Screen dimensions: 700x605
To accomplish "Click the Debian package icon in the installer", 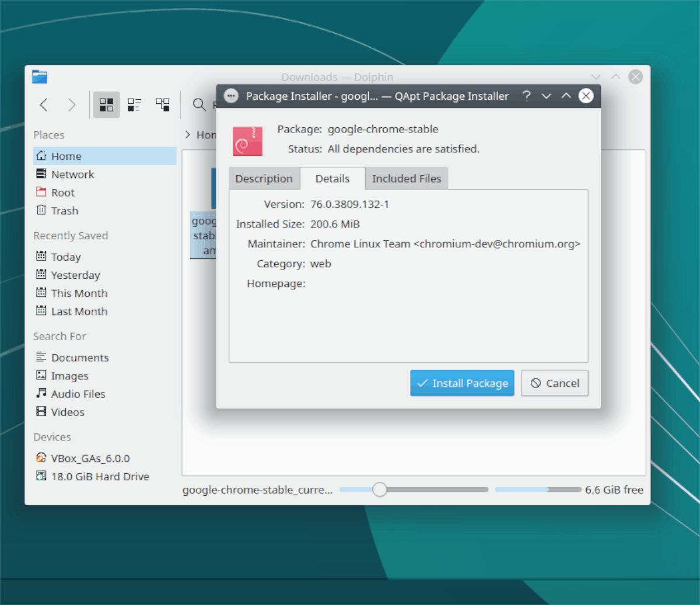I will coord(247,141).
